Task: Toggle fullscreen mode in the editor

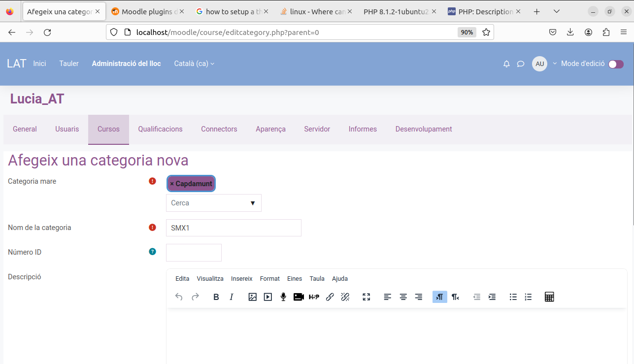Action: (x=367, y=297)
